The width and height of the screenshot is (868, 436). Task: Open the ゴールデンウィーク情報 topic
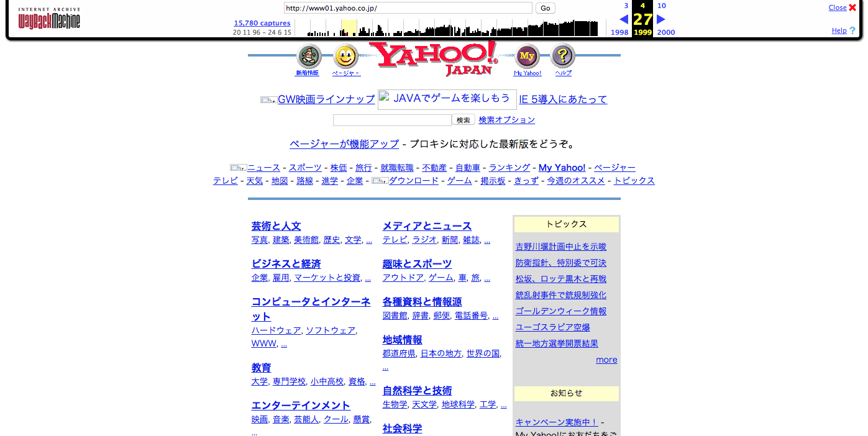[561, 311]
